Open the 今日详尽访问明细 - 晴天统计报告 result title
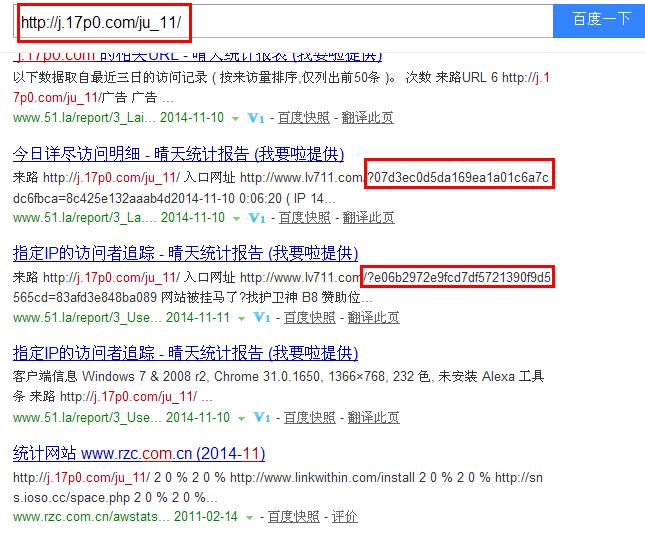 tap(178, 154)
